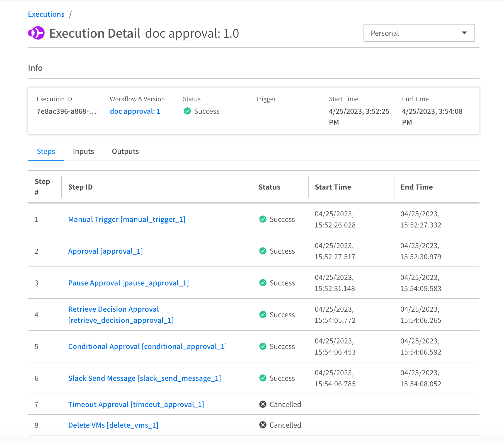Click the cancelled X icon for Delete VMs
The width and height of the screenshot is (504, 441).
(263, 425)
